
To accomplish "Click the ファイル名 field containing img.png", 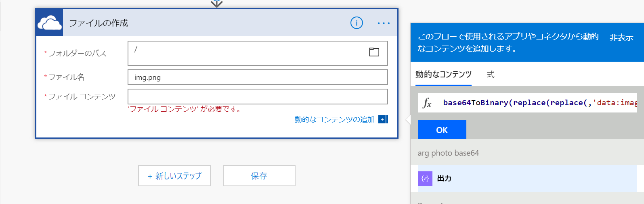I will pyautogui.click(x=258, y=77).
